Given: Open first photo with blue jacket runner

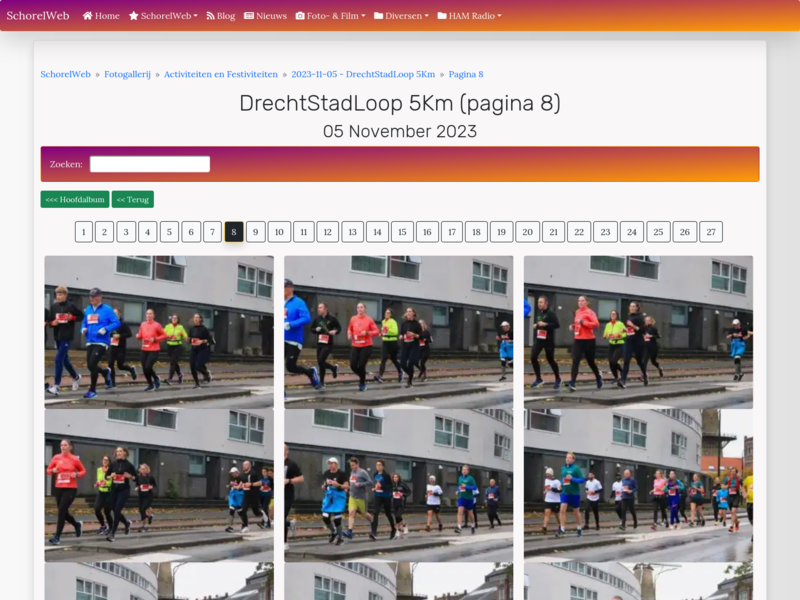Looking at the screenshot, I should [x=159, y=332].
